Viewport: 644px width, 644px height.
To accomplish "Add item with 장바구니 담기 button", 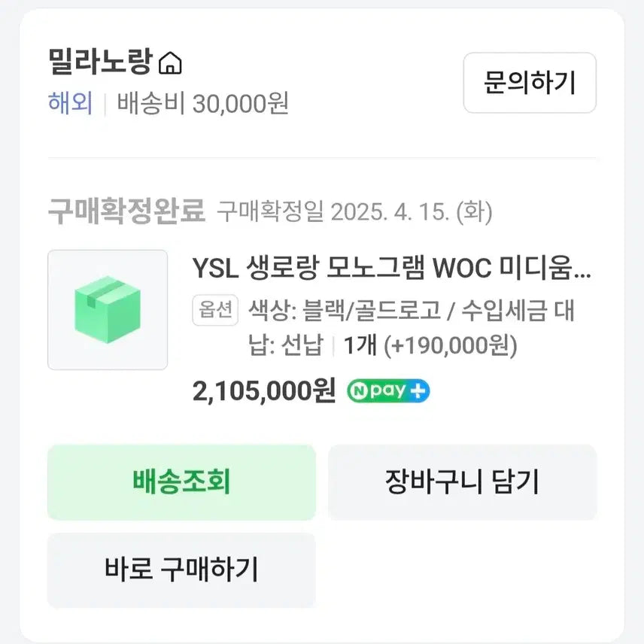I will (462, 481).
